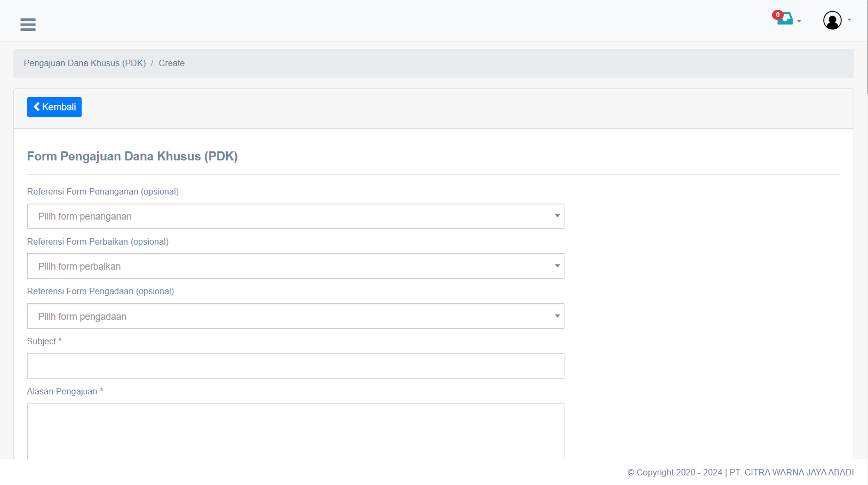Click the user profile avatar icon
The width and height of the screenshot is (868, 485).
click(x=832, y=20)
